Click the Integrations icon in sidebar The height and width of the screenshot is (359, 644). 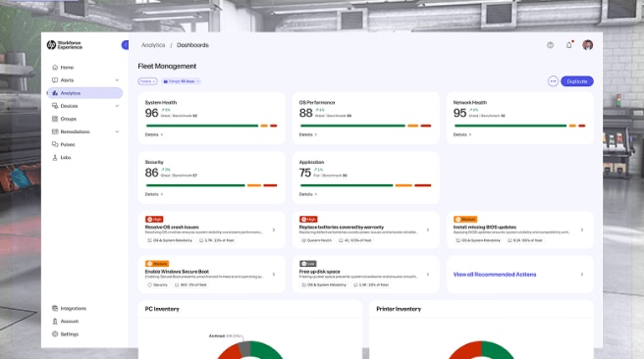(55, 308)
